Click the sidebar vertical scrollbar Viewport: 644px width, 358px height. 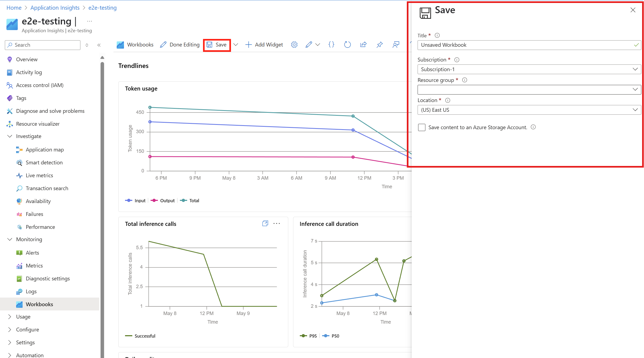tap(102, 188)
